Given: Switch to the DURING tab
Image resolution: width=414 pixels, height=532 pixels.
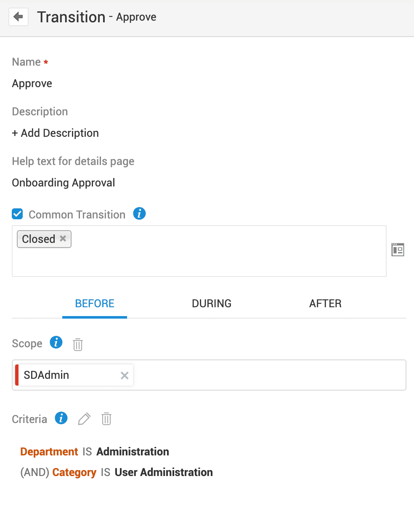Looking at the screenshot, I should point(212,303).
